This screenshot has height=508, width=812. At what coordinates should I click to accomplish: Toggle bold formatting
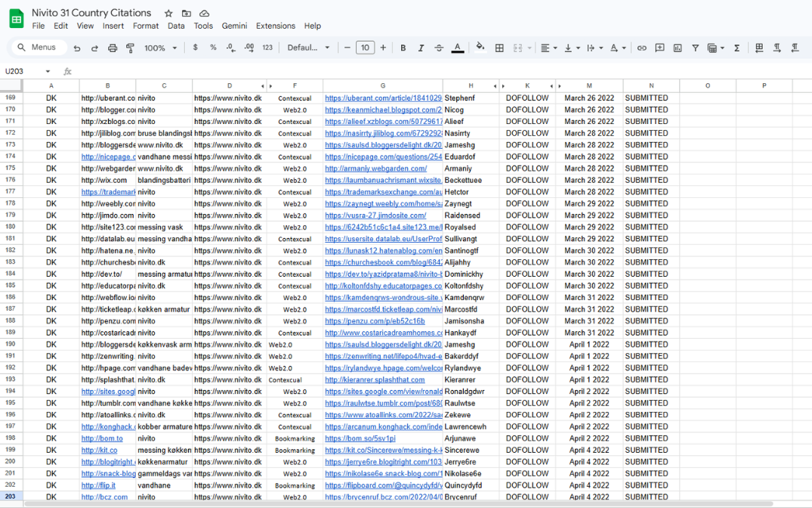coord(403,48)
